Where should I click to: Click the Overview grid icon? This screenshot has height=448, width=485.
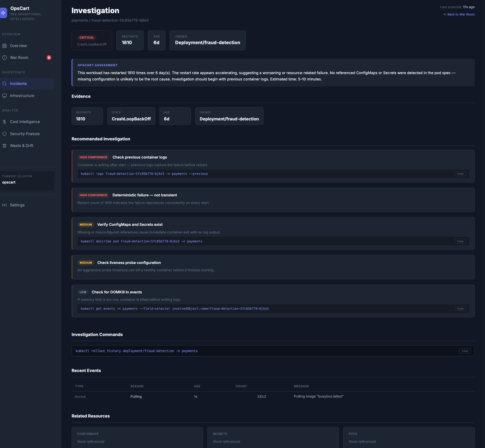point(4,46)
